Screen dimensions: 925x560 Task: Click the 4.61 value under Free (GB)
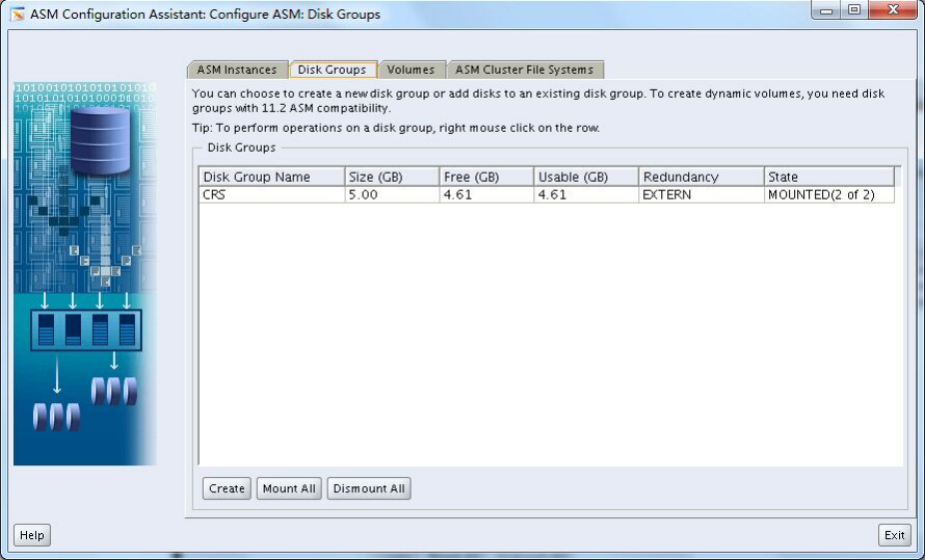pos(486,195)
